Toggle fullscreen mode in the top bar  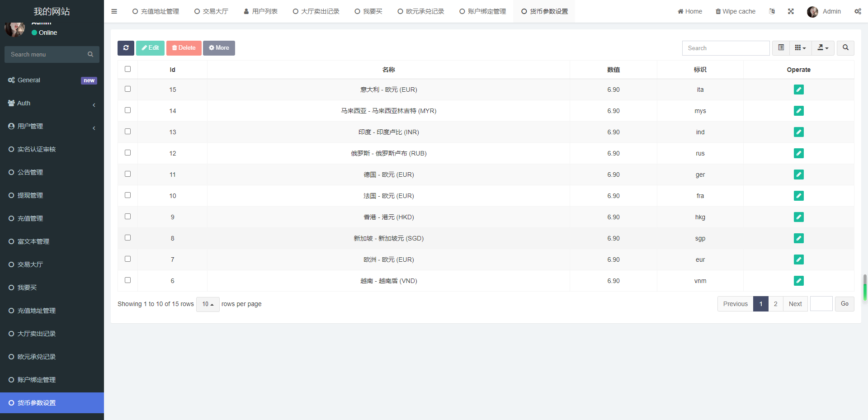coord(791,11)
